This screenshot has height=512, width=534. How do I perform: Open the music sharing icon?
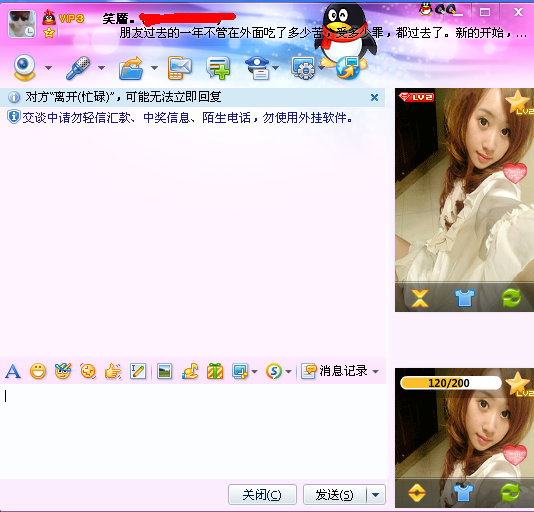(x=190, y=371)
